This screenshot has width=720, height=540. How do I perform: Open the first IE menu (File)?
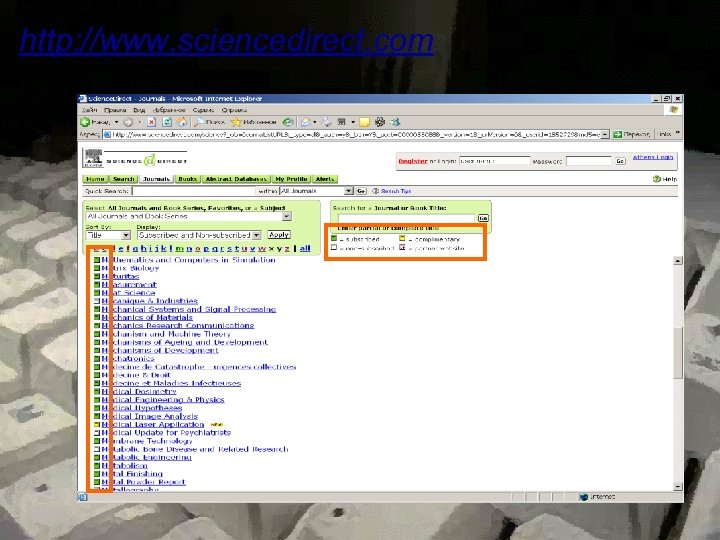tap(89, 110)
